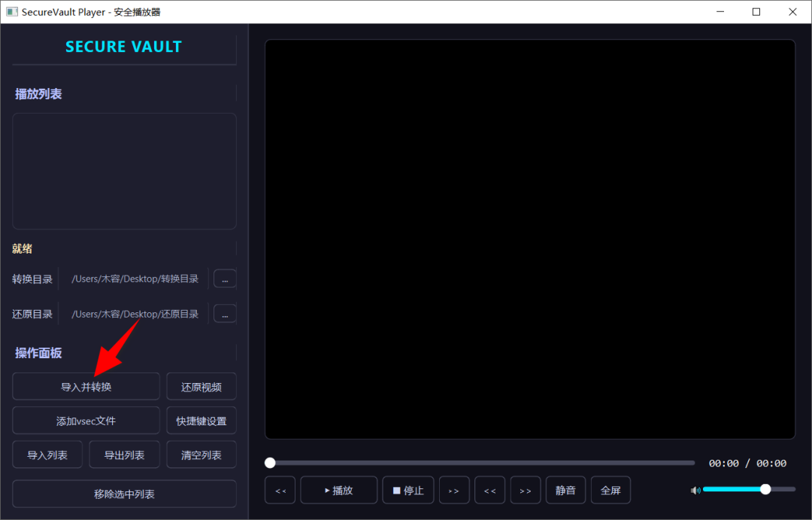Stop the video using 停止
Screen dimensions: 812x520
(x=408, y=490)
